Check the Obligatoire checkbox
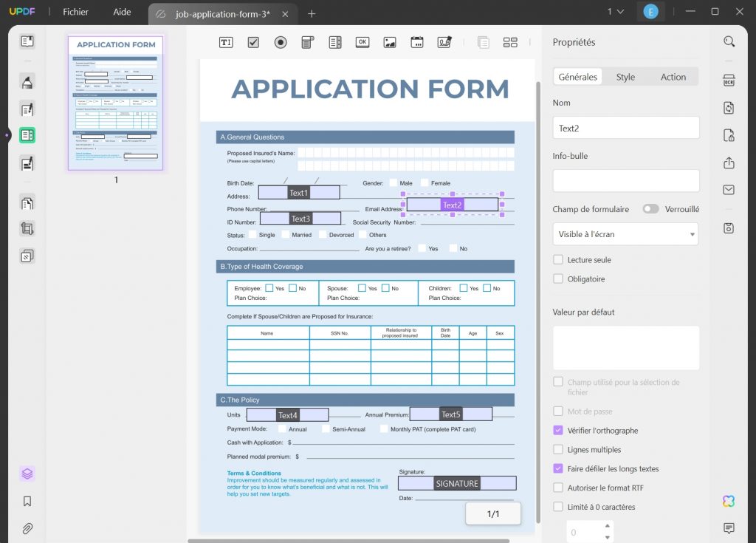756x543 pixels. click(x=558, y=279)
